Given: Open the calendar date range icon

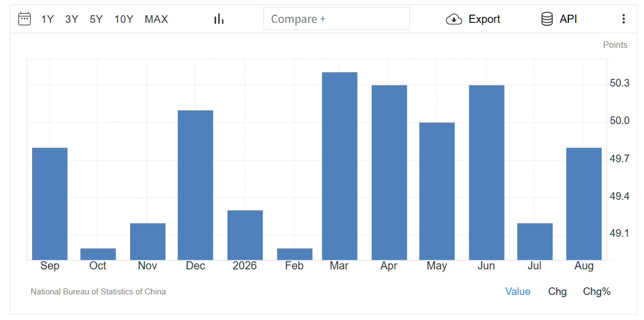Looking at the screenshot, I should coord(24,19).
